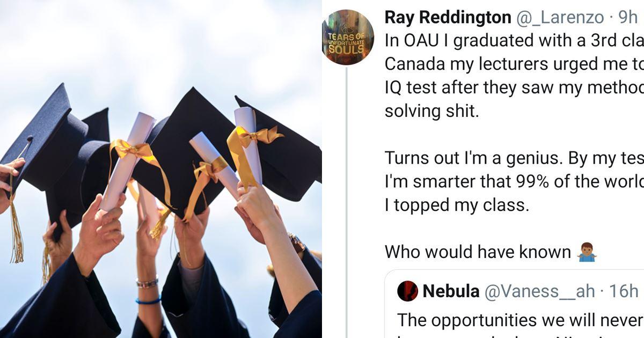Click the 'I topped my class.' sentence
644x338 pixels.
click(x=457, y=205)
